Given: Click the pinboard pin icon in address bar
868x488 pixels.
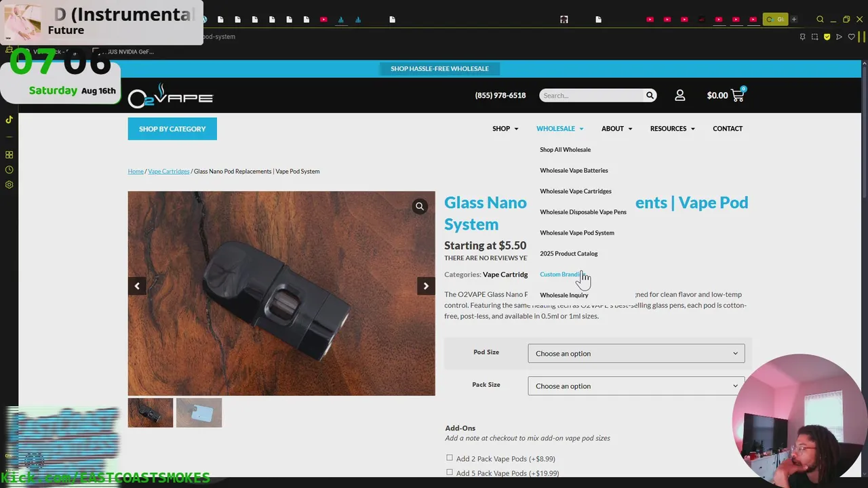Looking at the screenshot, I should click(802, 37).
